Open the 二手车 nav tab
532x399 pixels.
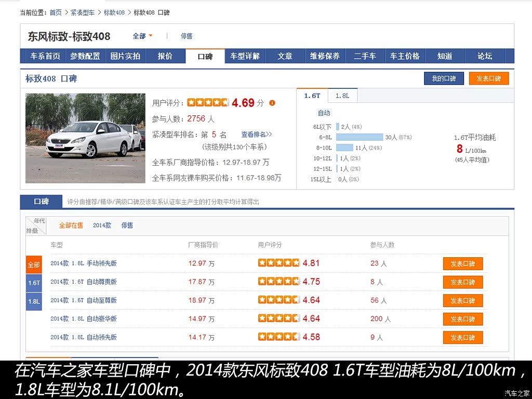[x=365, y=56]
